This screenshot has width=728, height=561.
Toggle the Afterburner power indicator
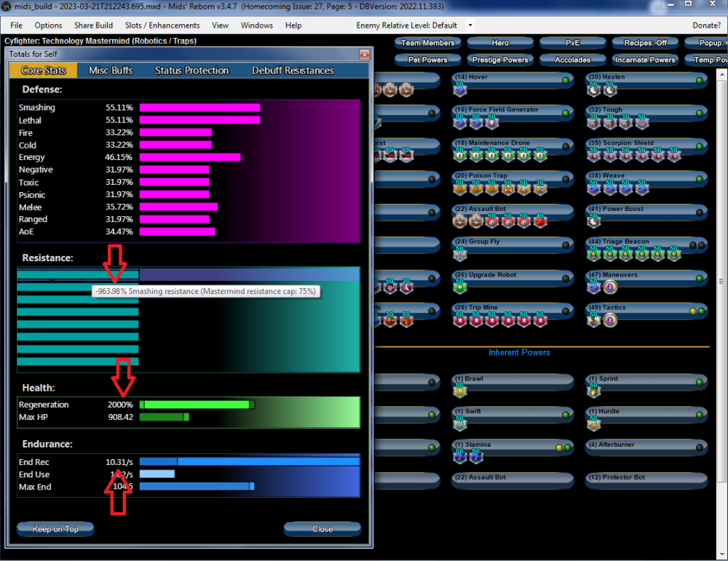700,447
